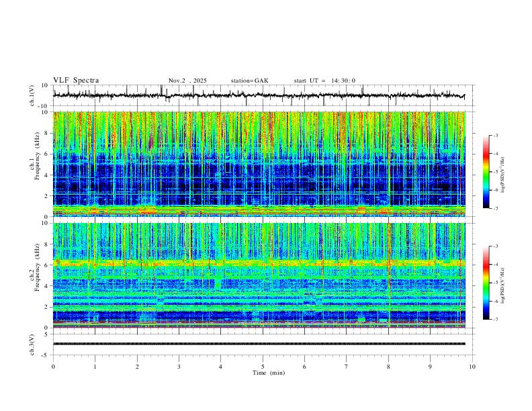Image resolution: width=532 pixels, height=411 pixels.
Task: Click time axis tick label "2"
Action: [x=137, y=367]
